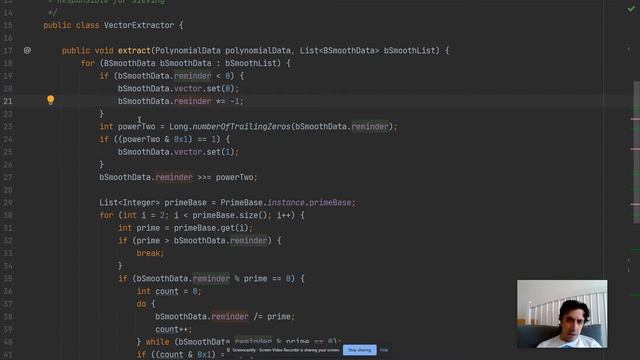Click the Stop sharing button

pos(360,350)
